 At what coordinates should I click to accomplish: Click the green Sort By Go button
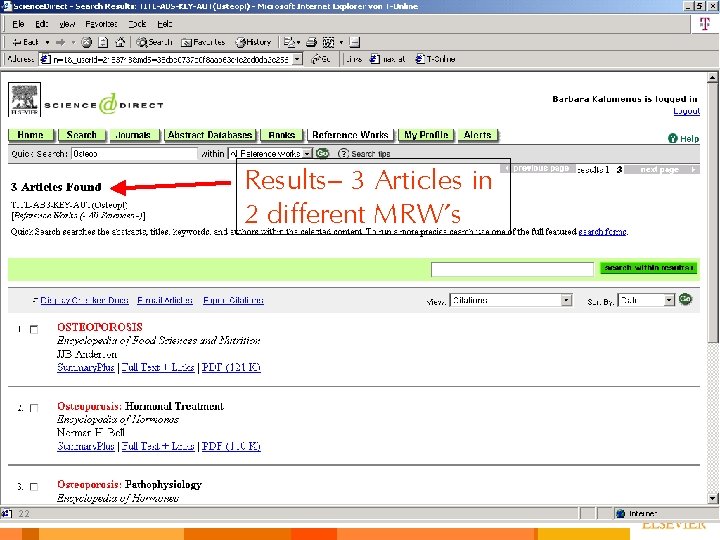(685, 299)
